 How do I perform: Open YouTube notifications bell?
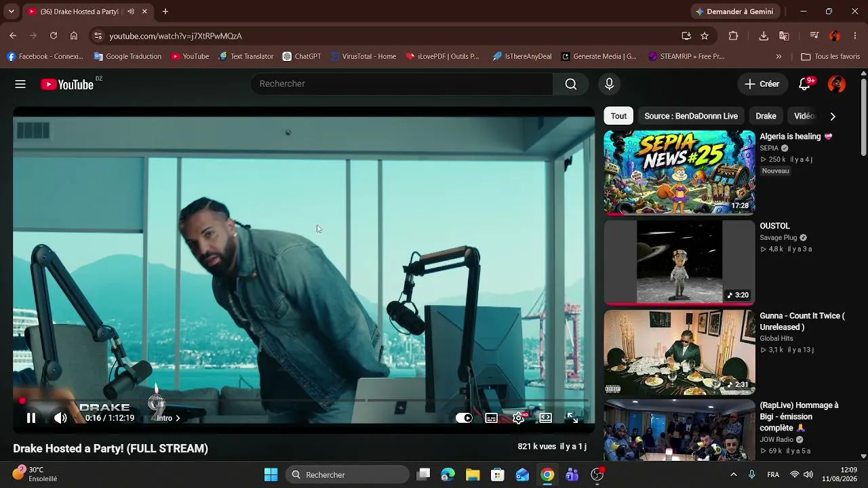(804, 84)
